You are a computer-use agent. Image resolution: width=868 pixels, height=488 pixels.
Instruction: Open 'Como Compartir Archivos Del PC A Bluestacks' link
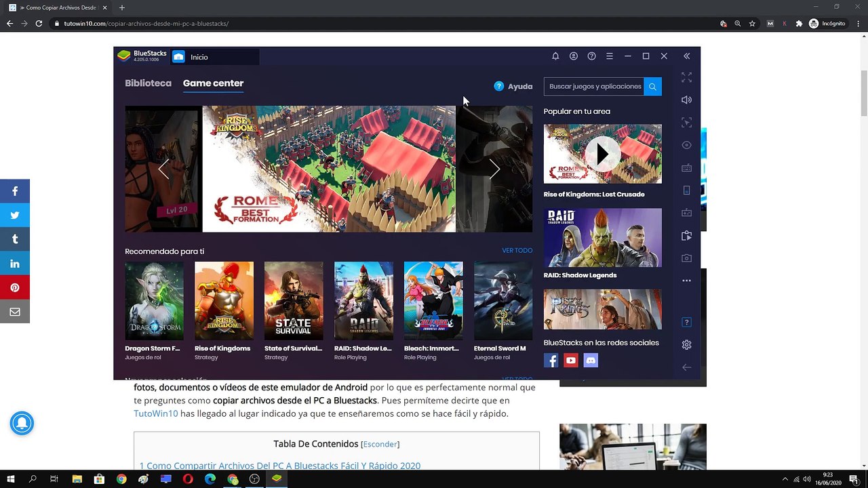coord(280,466)
